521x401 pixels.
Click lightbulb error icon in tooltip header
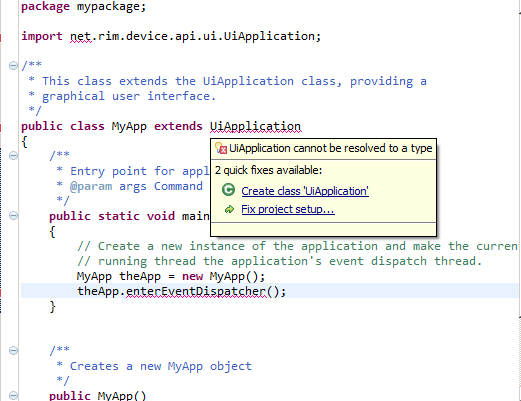[x=221, y=148]
